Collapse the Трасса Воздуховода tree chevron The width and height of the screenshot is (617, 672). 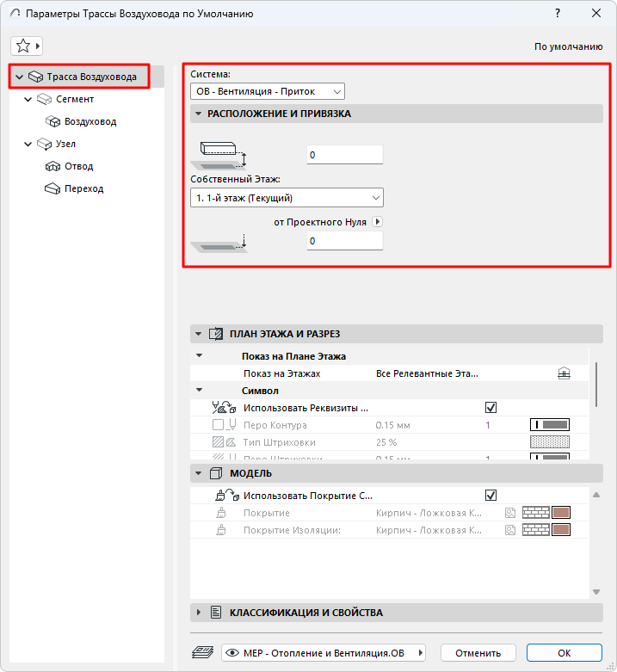point(19,77)
